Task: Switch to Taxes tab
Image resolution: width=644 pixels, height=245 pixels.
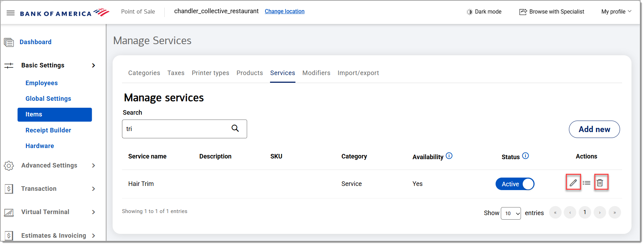Action: (x=176, y=73)
